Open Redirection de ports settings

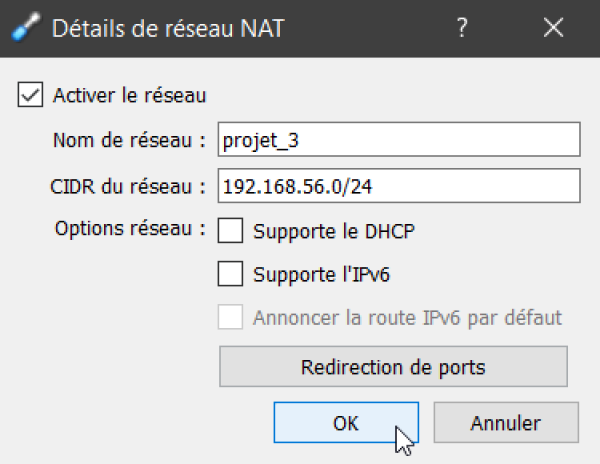click(393, 367)
